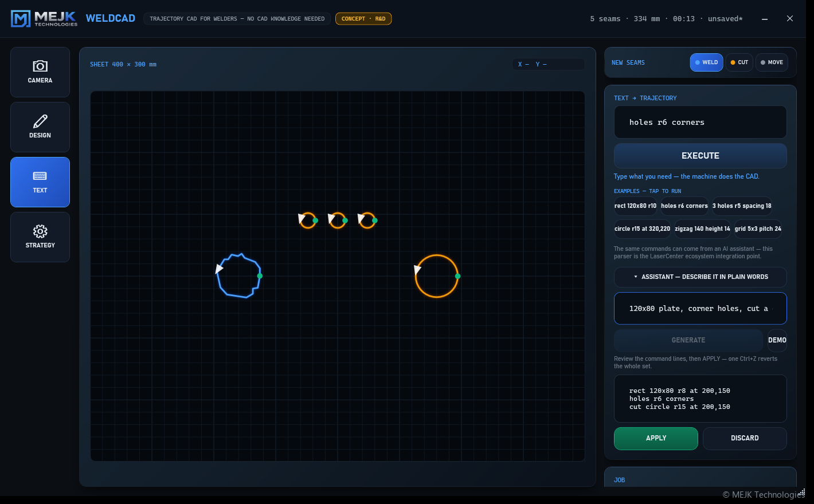The image size is (814, 504).
Task: Select the blue polygon weld seam
Action: pyautogui.click(x=239, y=276)
